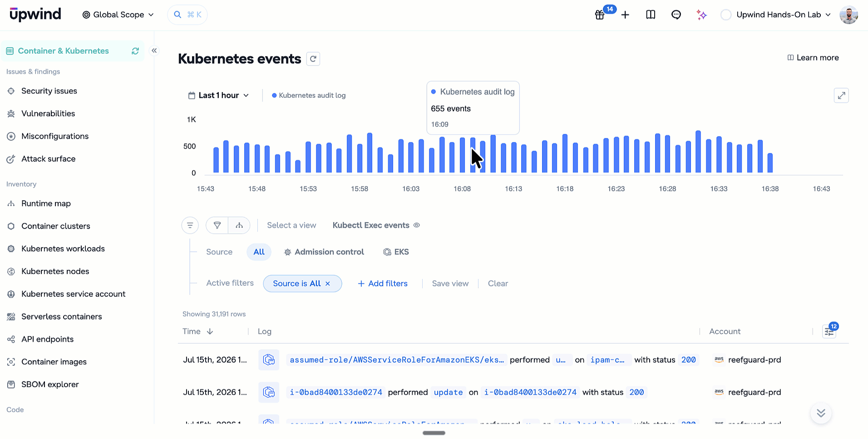Open the chat support icon

coord(676,15)
